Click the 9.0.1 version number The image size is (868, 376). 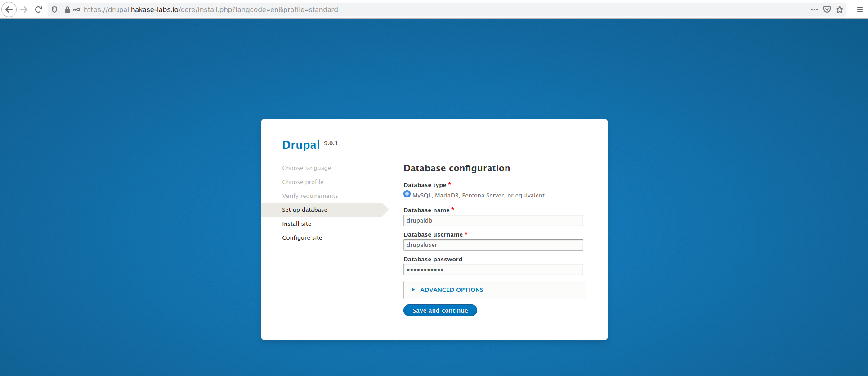(x=331, y=143)
